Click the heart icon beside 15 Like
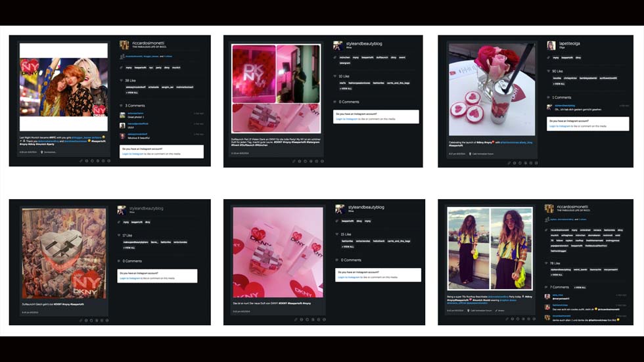The height and width of the screenshot is (362, 644). coord(336,235)
